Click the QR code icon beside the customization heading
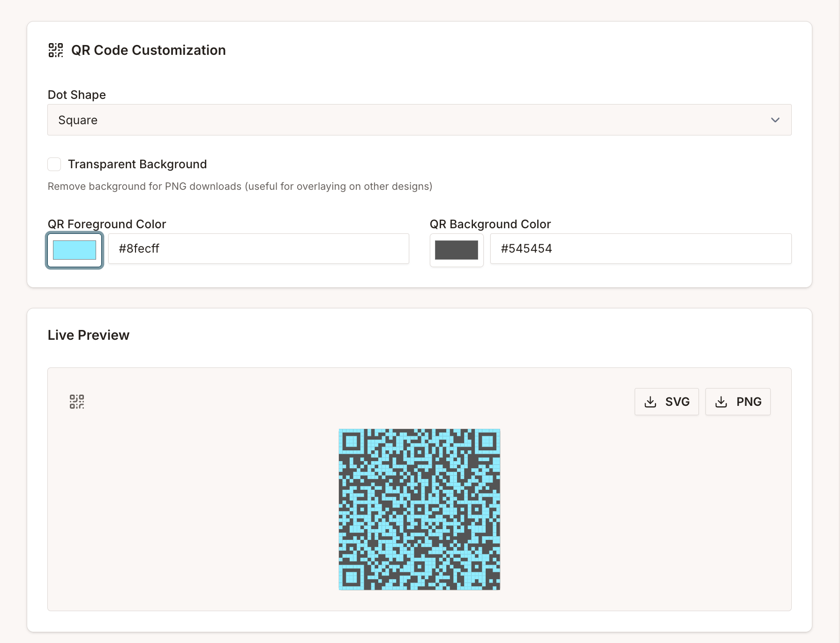This screenshot has height=643, width=840. pos(55,51)
